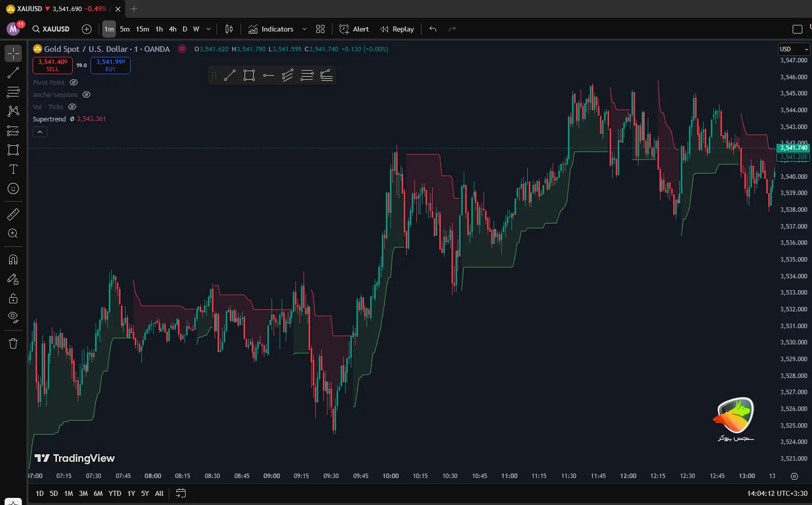Open the layout grid selector icon
The image size is (812, 505).
point(320,29)
